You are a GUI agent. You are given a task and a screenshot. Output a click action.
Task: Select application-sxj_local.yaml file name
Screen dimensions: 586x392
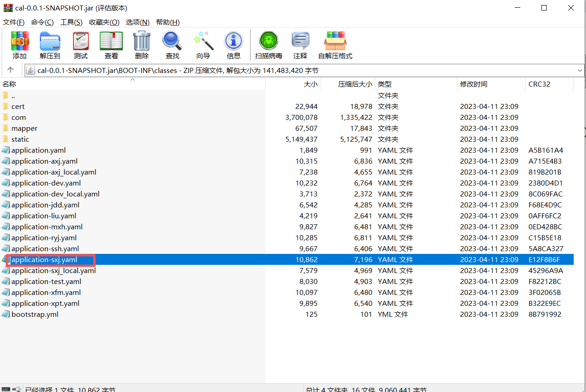pyautogui.click(x=53, y=270)
